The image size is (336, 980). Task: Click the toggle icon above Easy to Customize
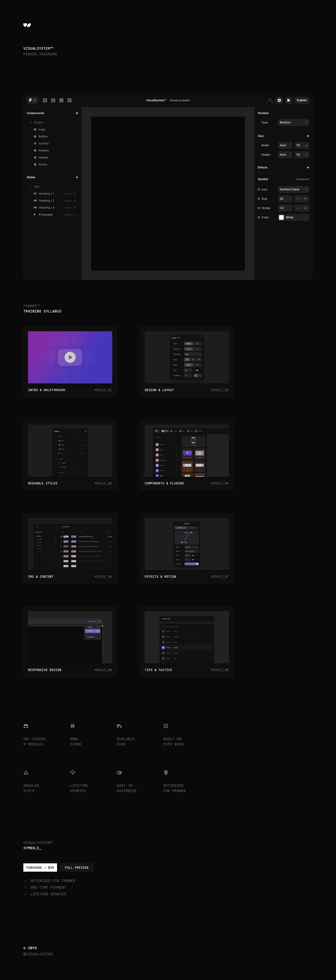tap(119, 773)
